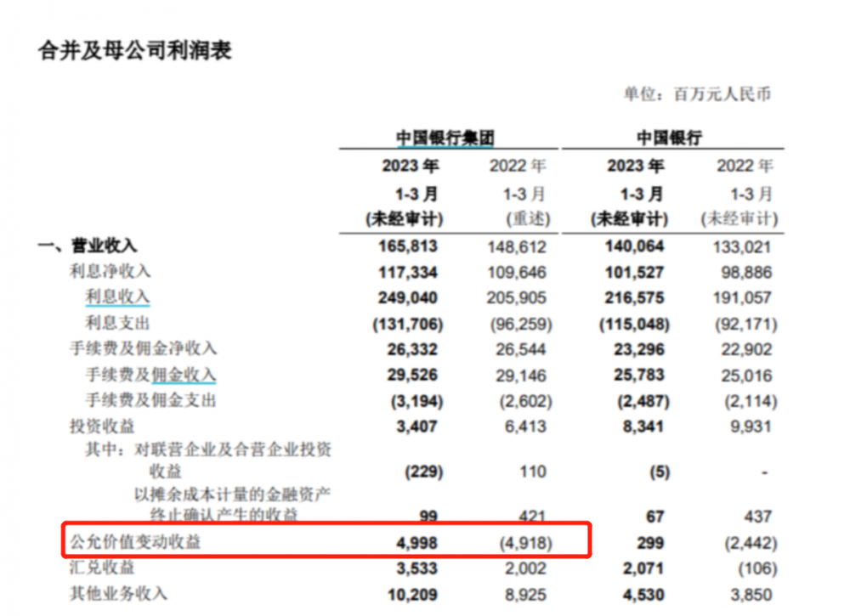The height and width of the screenshot is (616, 850).
Task: Click the value 205,905
Action: (517, 297)
